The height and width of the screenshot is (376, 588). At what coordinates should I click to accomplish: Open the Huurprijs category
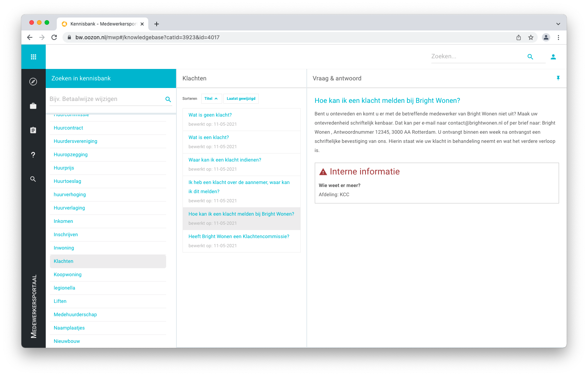(x=108, y=168)
